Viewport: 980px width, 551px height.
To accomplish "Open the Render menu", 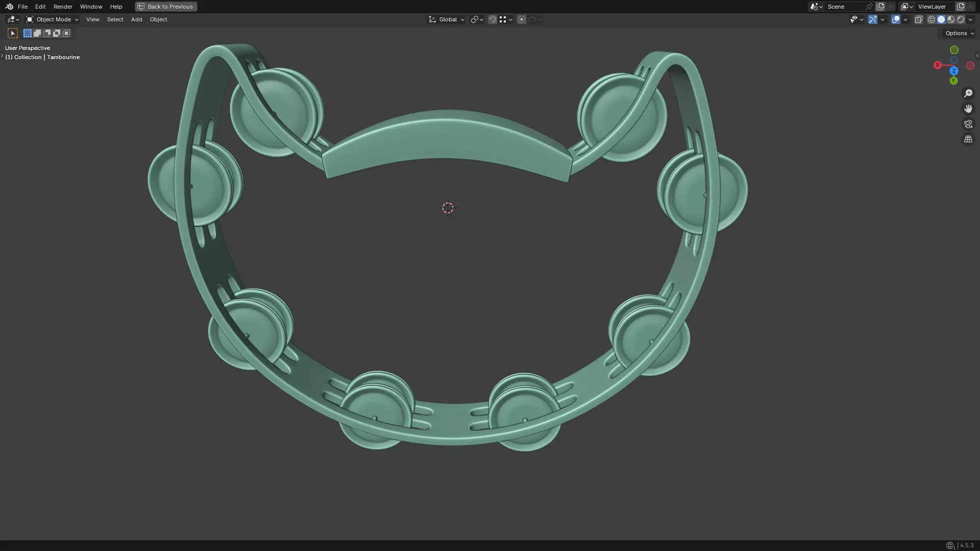I will pos(63,7).
